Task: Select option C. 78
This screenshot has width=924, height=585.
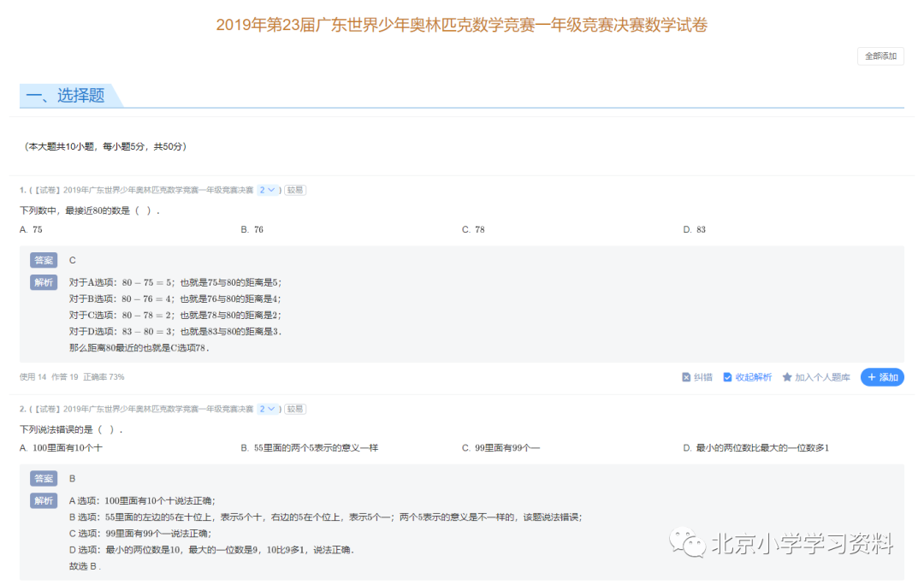Action: coord(473,230)
